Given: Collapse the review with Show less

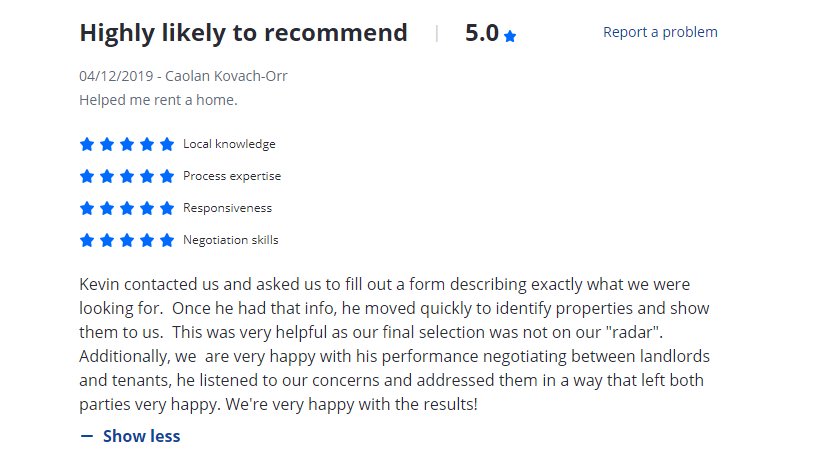Looking at the screenshot, I should tap(141, 436).
